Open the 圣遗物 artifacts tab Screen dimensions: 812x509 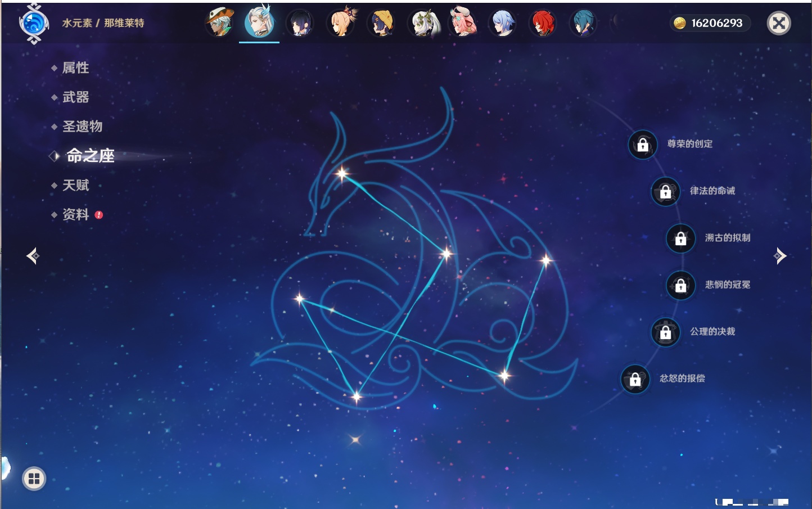82,127
